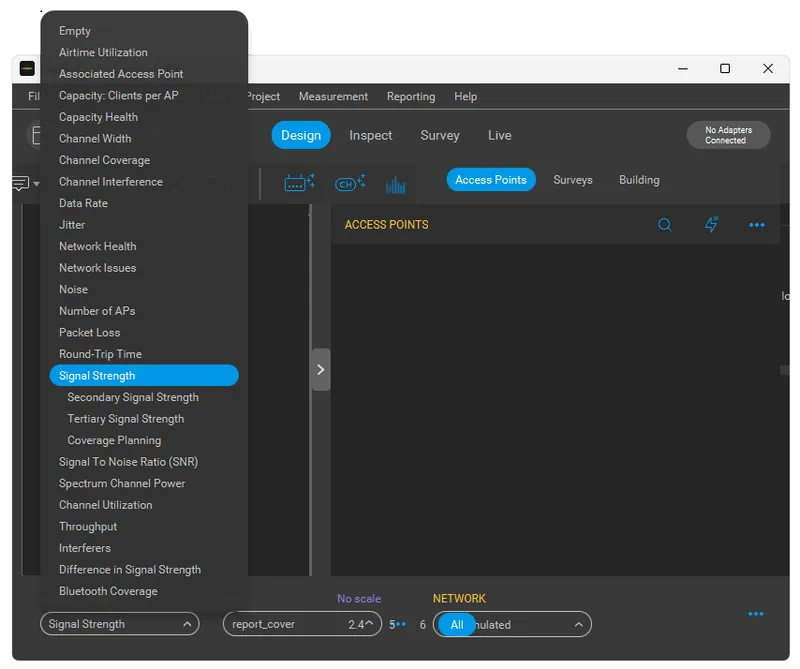The width and height of the screenshot is (800, 669).
Task: Expand the network filter dropdown arrow
Action: coord(579,624)
